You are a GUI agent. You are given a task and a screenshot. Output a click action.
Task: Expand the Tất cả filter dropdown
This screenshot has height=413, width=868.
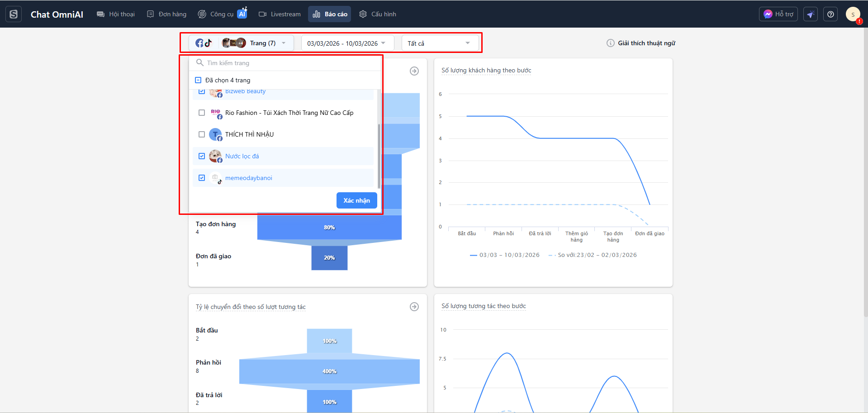point(439,43)
